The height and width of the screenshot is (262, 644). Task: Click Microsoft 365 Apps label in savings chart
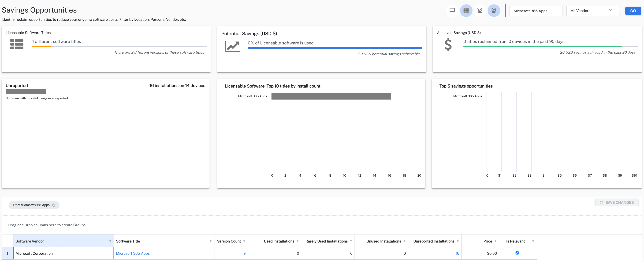[x=467, y=96]
